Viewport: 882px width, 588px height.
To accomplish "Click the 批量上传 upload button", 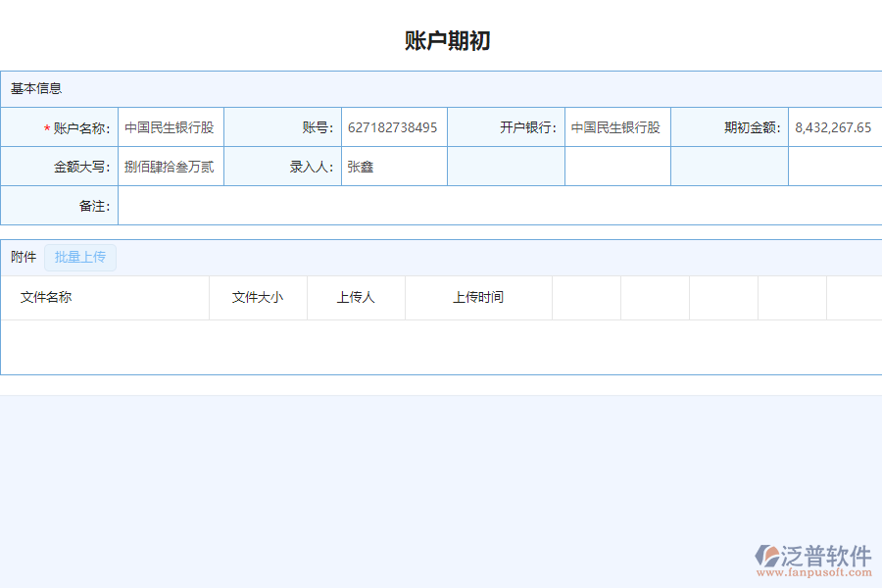I will coord(80,257).
